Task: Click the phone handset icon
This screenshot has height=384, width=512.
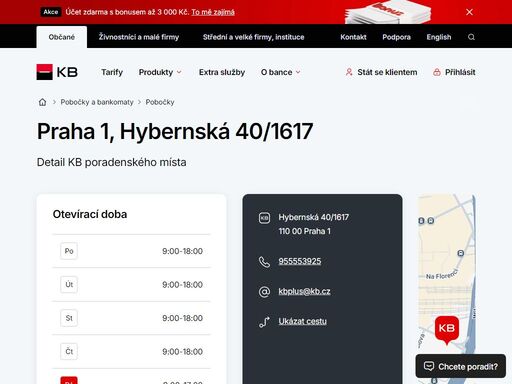Action: (x=264, y=262)
